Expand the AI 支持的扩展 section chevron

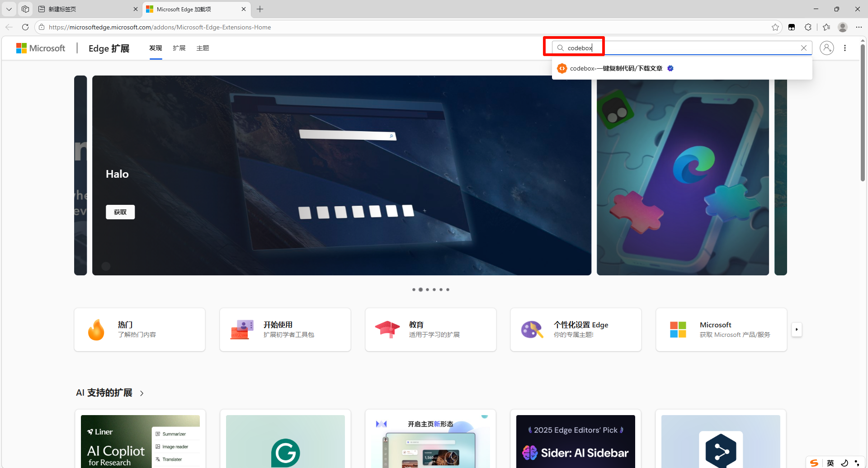click(x=142, y=393)
